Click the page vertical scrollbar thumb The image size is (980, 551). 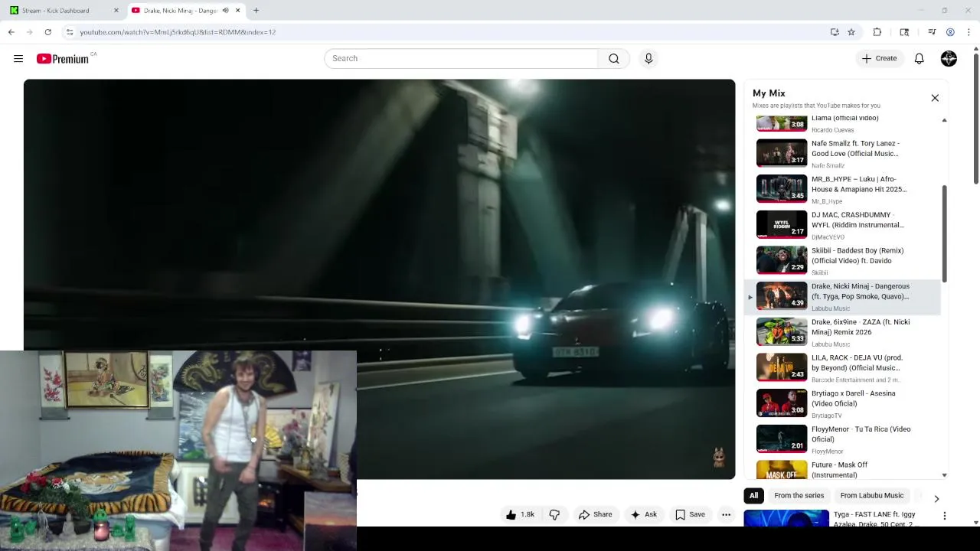click(x=976, y=117)
